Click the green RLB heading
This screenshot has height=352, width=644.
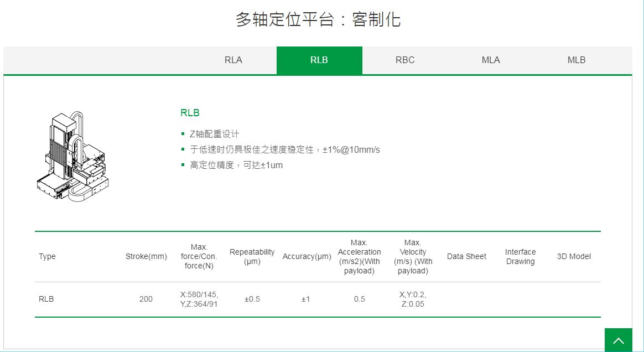[x=190, y=112]
